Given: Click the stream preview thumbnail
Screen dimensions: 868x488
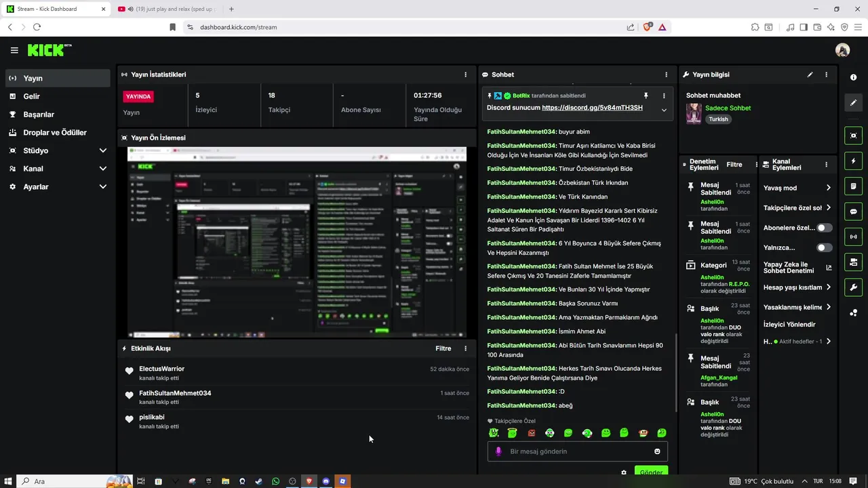Looking at the screenshot, I should pos(297,241).
